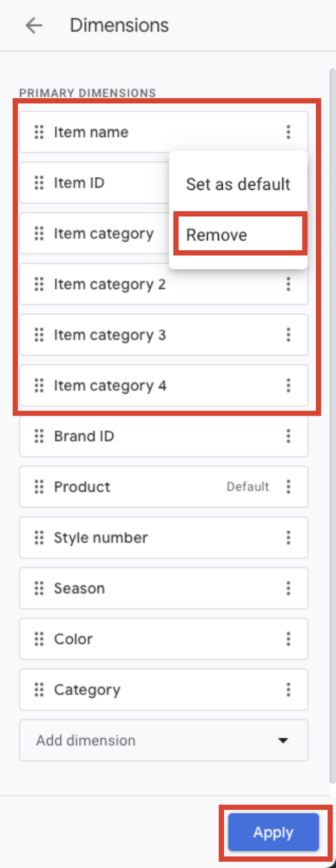Go back using the arrow beside Dimensions
The image size is (336, 868).
[34, 26]
